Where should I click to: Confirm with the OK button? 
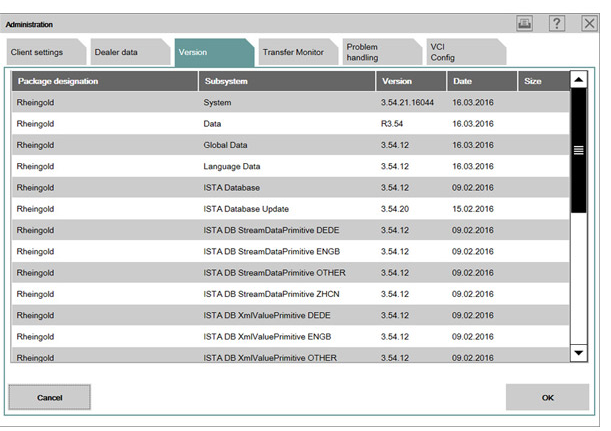pos(547,397)
